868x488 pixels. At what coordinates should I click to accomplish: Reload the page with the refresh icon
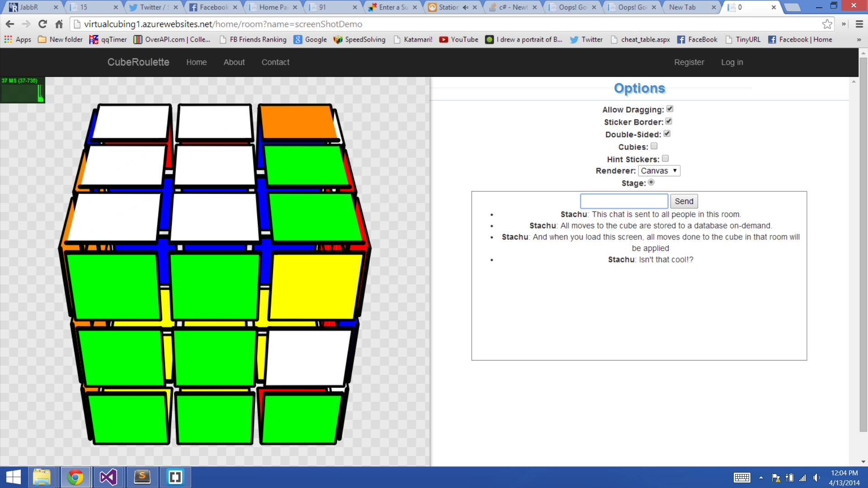tap(42, 24)
